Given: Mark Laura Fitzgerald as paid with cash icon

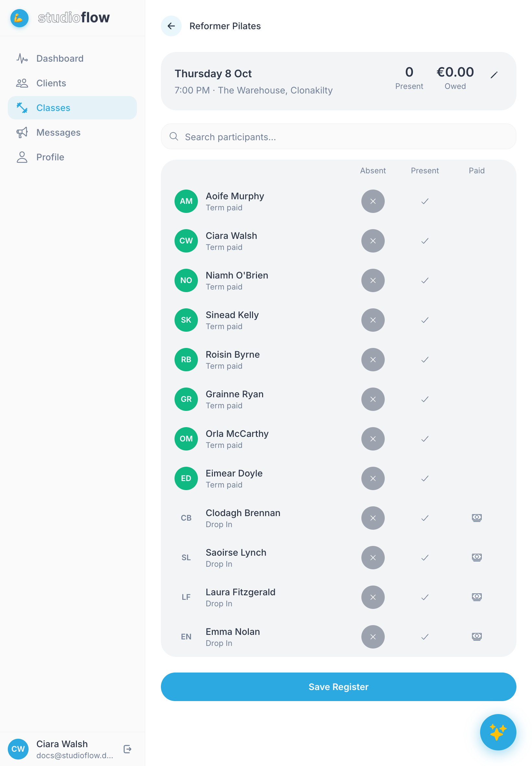Looking at the screenshot, I should (x=476, y=597).
